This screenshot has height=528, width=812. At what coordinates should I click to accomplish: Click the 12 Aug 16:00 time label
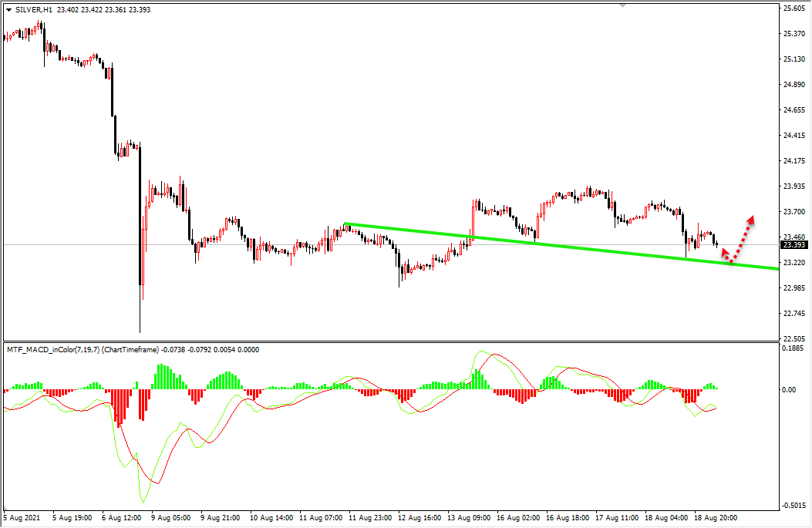coord(419,518)
